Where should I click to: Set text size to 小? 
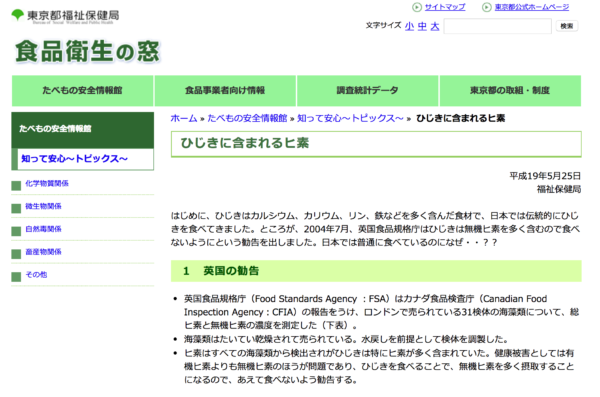[x=409, y=26]
